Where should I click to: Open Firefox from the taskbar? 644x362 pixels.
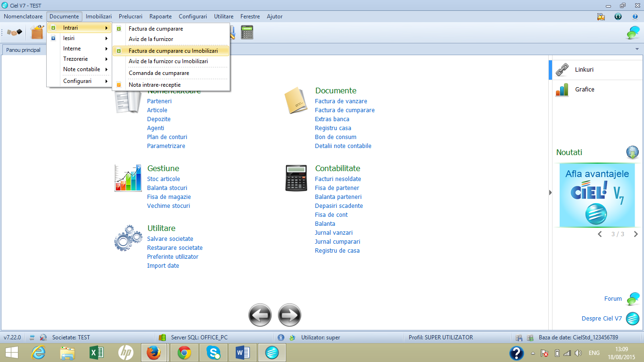(153, 353)
